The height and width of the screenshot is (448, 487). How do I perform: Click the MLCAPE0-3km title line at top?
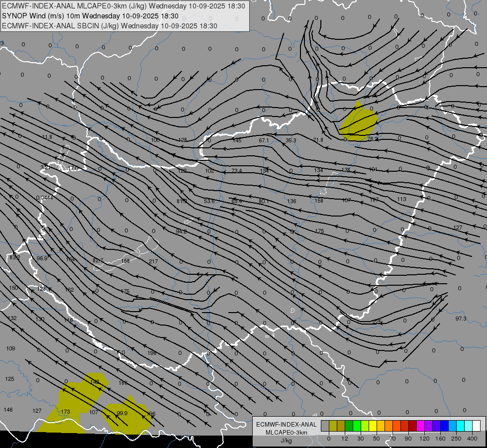point(123,6)
